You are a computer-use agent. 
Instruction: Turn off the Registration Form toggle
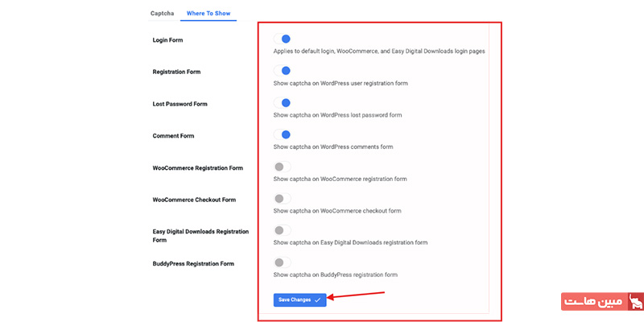coord(283,71)
